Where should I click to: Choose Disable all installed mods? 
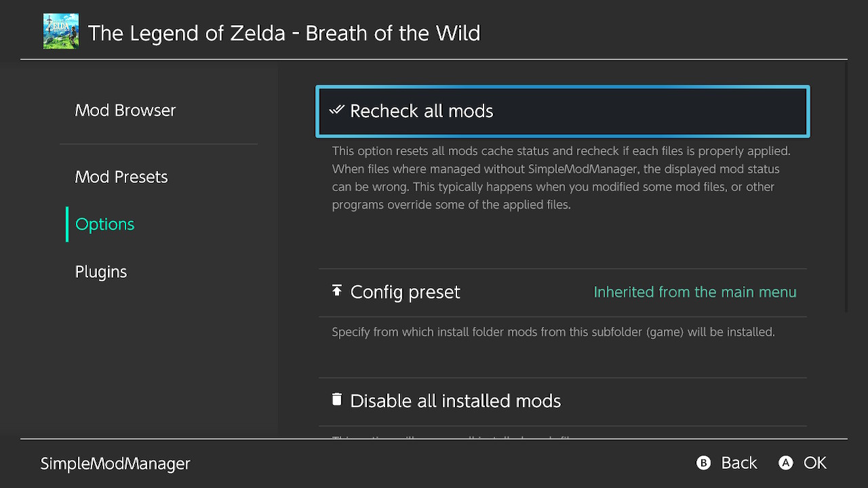(x=455, y=401)
